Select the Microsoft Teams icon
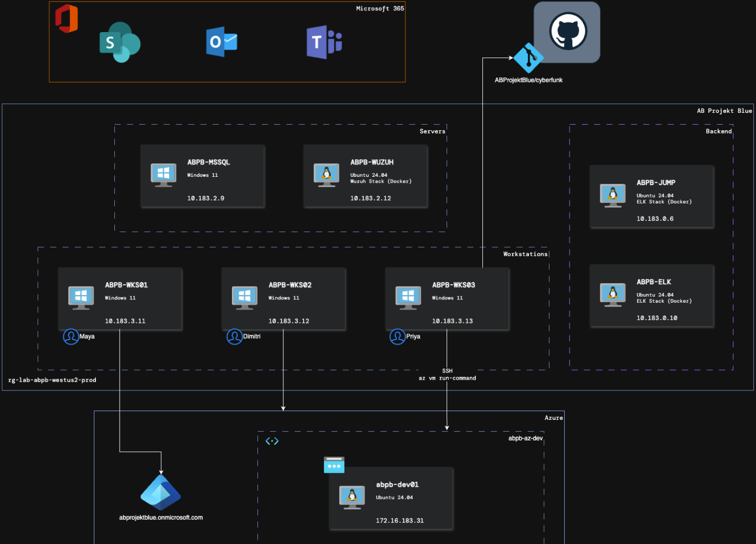The image size is (756, 544). tap(324, 42)
